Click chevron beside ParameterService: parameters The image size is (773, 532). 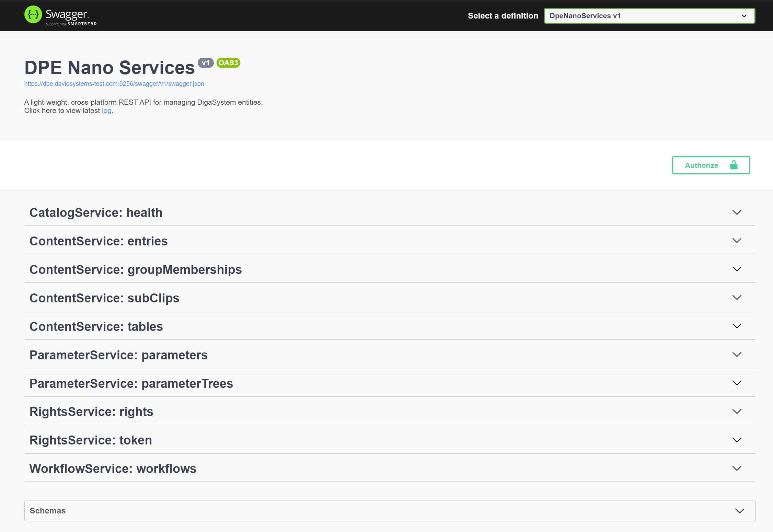click(x=737, y=355)
